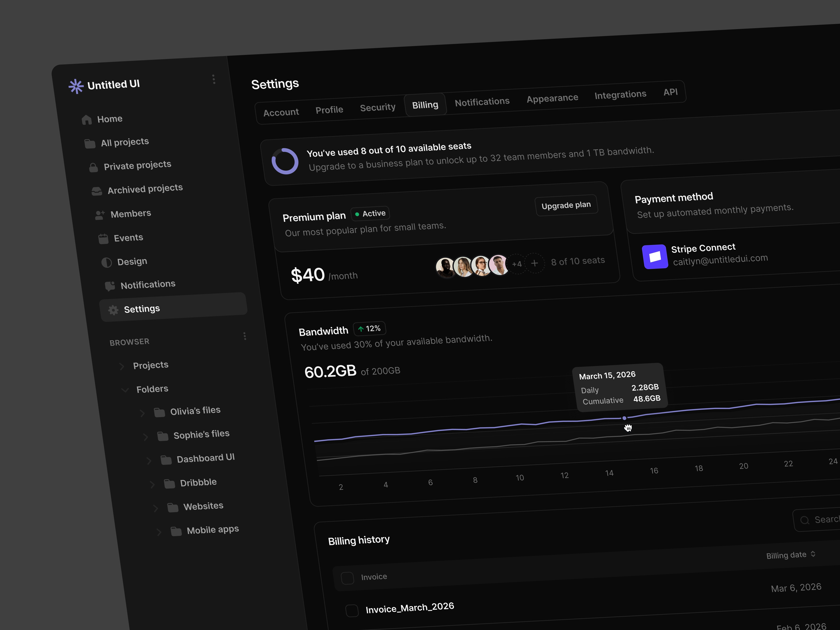The image size is (840, 630).
Task: Click the Private projects lock icon
Action: [93, 168]
